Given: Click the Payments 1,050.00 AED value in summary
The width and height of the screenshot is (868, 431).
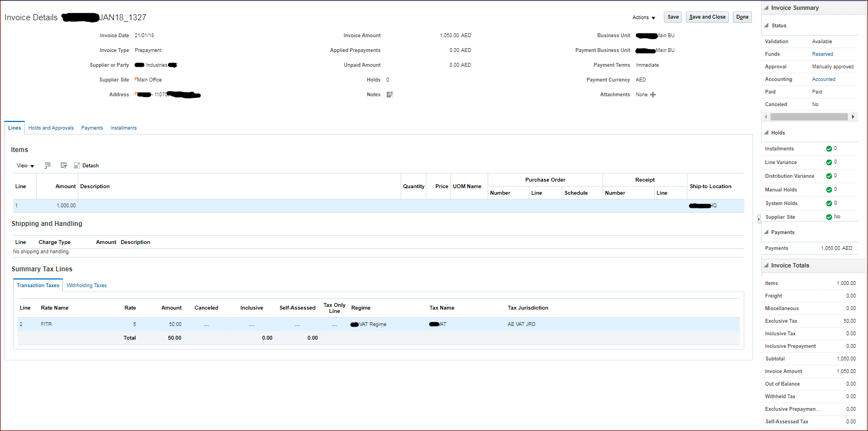Looking at the screenshot, I should pos(836,248).
